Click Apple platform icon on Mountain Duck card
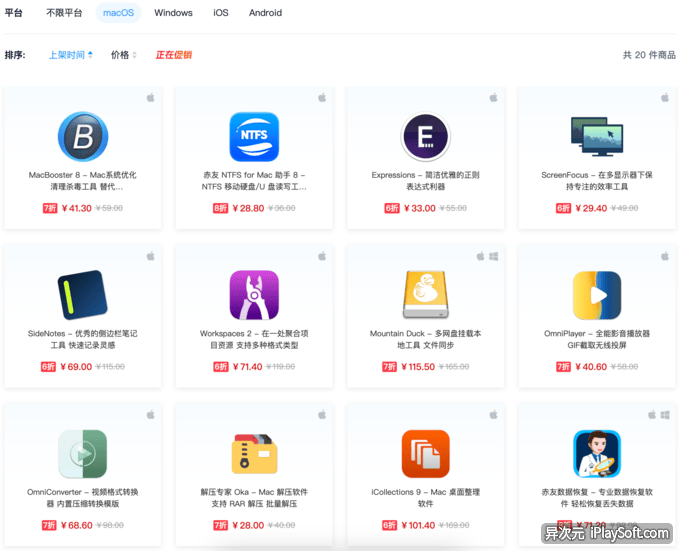The height and width of the screenshot is (551, 680). pyautogui.click(x=481, y=256)
